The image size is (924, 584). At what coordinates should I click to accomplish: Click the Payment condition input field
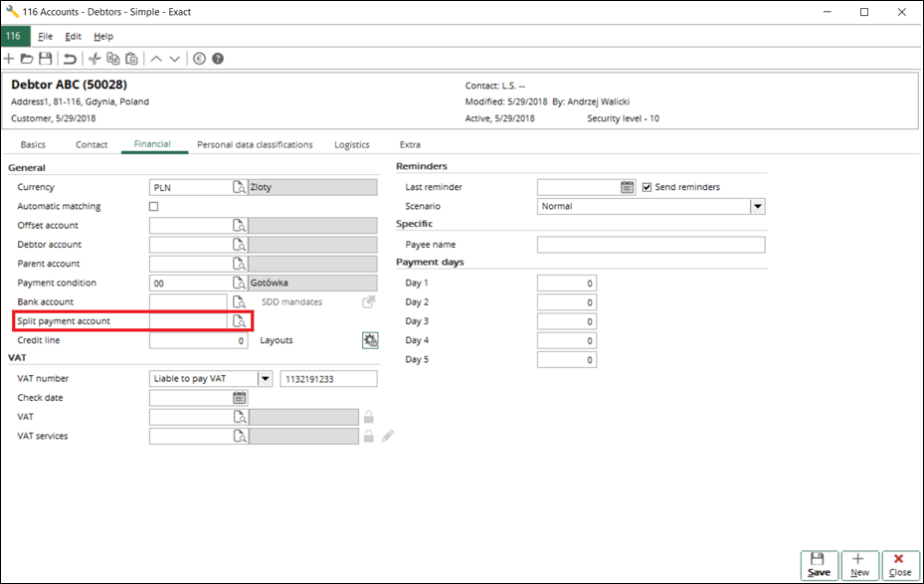click(x=191, y=283)
